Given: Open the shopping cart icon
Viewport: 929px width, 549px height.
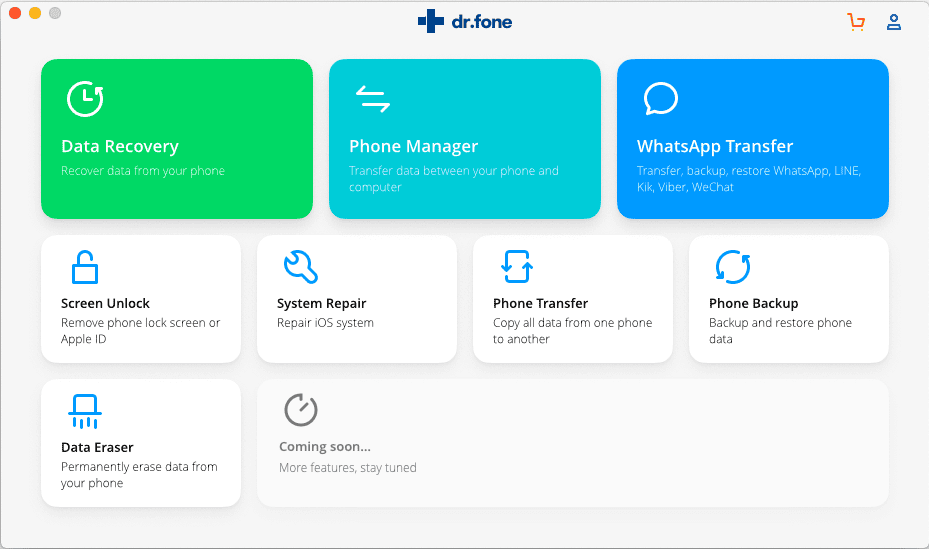Looking at the screenshot, I should click(856, 22).
